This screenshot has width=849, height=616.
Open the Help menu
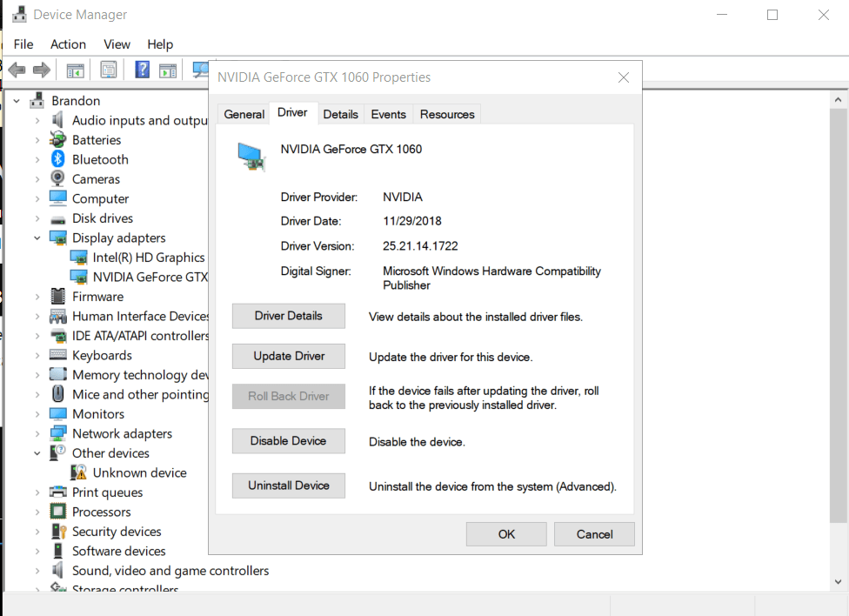160,44
